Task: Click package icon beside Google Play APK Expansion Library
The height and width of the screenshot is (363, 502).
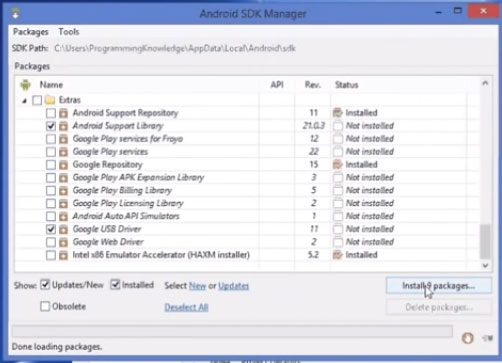Action: 63,178
